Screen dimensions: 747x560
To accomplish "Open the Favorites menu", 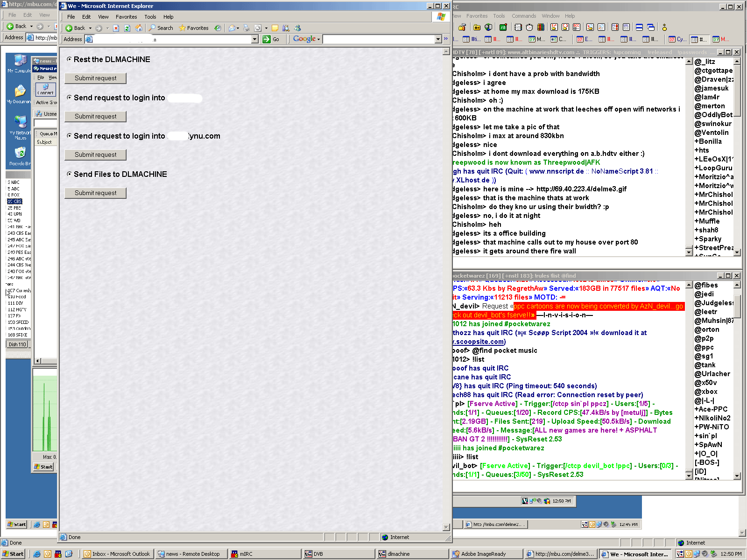I will click(126, 17).
